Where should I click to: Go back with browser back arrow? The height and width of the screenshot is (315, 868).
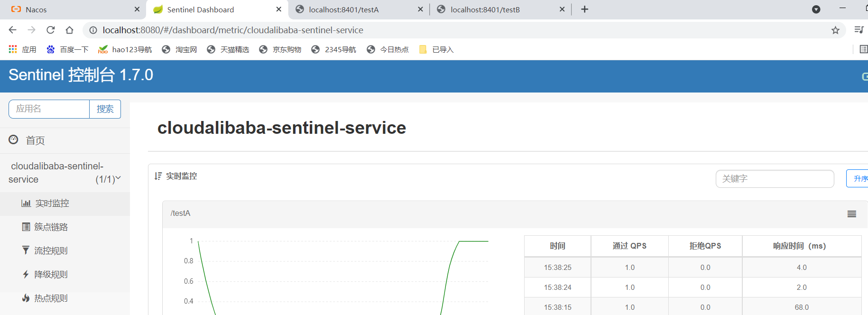coord(13,30)
